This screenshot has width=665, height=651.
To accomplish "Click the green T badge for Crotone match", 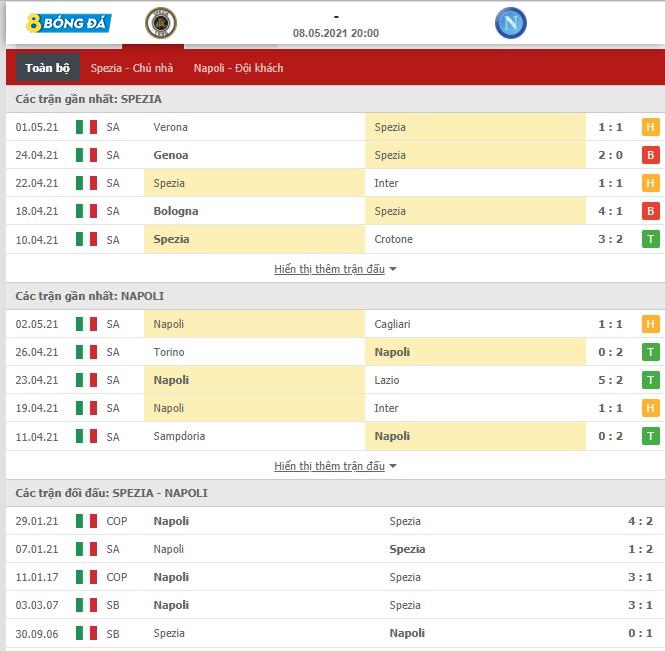I will click(x=651, y=239).
